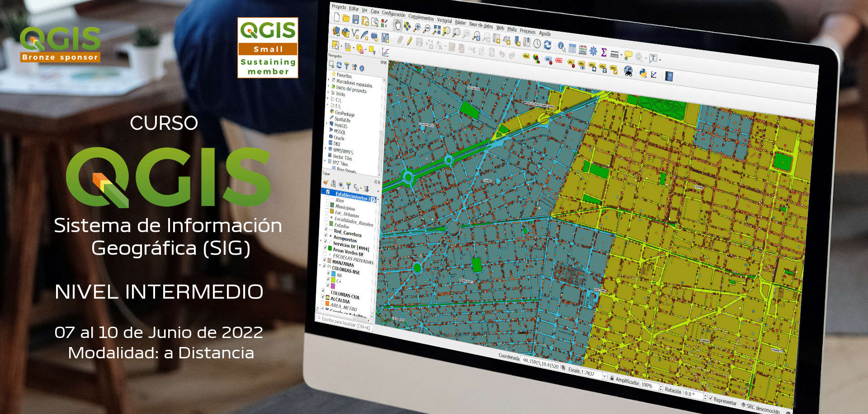The image size is (868, 414).
Task: Expand the WMS/WMTS node
Action: click(x=326, y=148)
